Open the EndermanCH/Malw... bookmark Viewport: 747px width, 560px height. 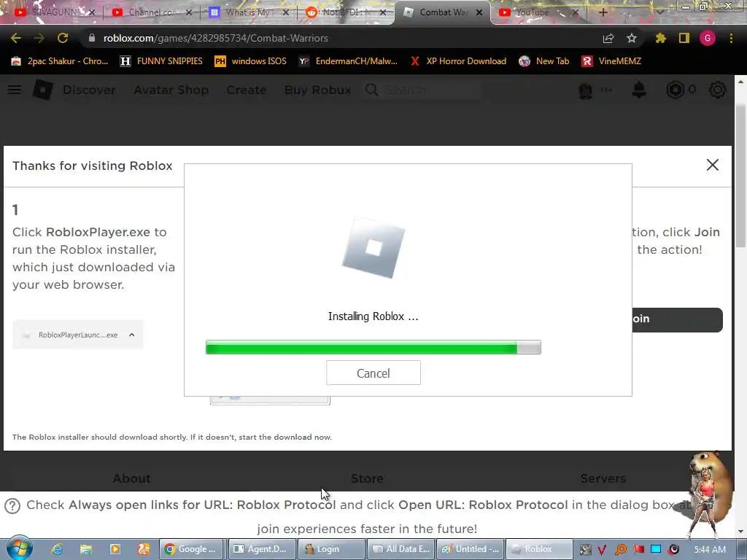pyautogui.click(x=348, y=61)
